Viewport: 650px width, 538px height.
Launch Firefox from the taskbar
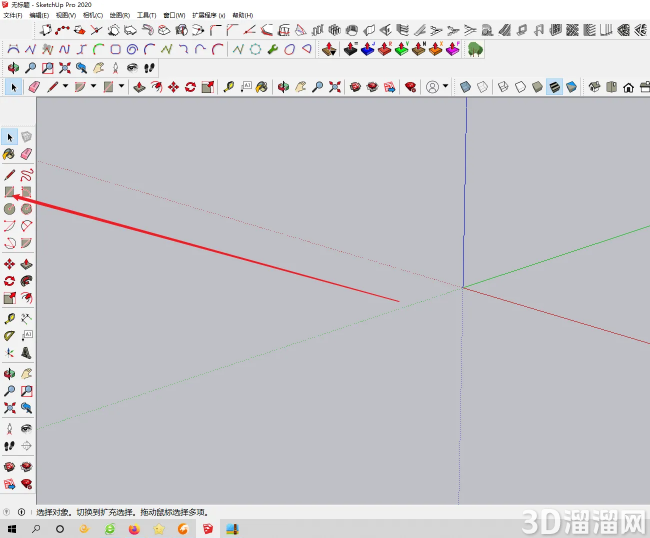tap(134, 529)
